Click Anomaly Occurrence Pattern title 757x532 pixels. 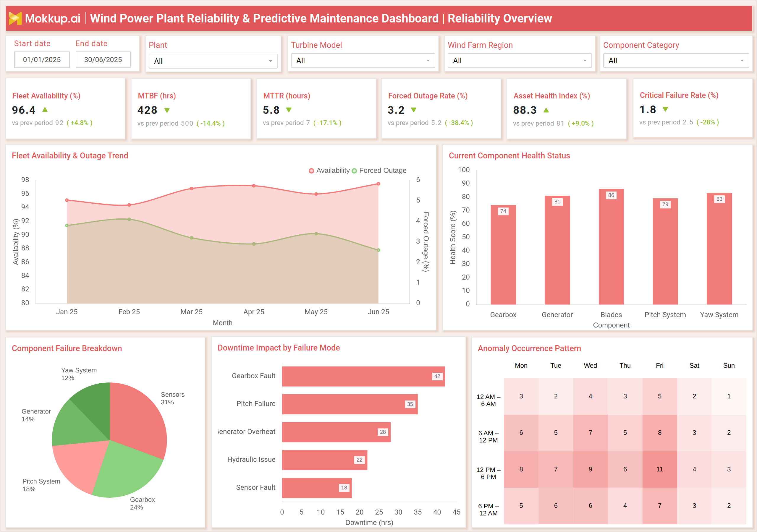click(x=530, y=348)
